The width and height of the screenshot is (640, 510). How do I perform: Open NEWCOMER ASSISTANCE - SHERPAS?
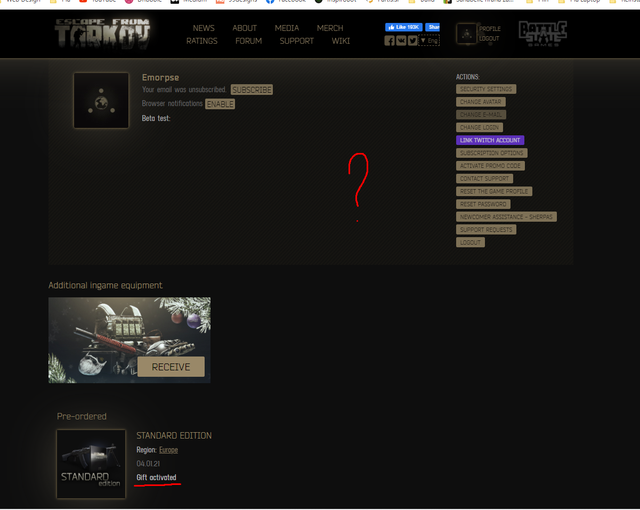pos(506,217)
